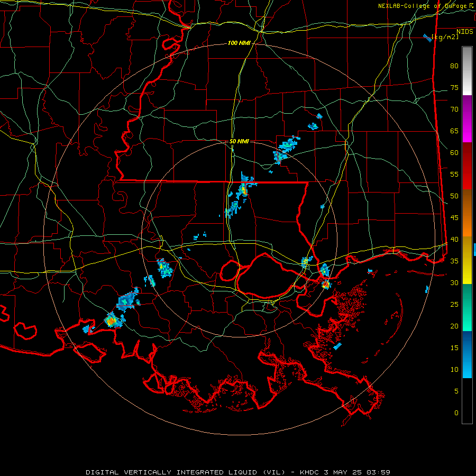This screenshot has height=476, width=476.
Task: Pick the white-gray segment of the color bar
Action: coord(467,71)
